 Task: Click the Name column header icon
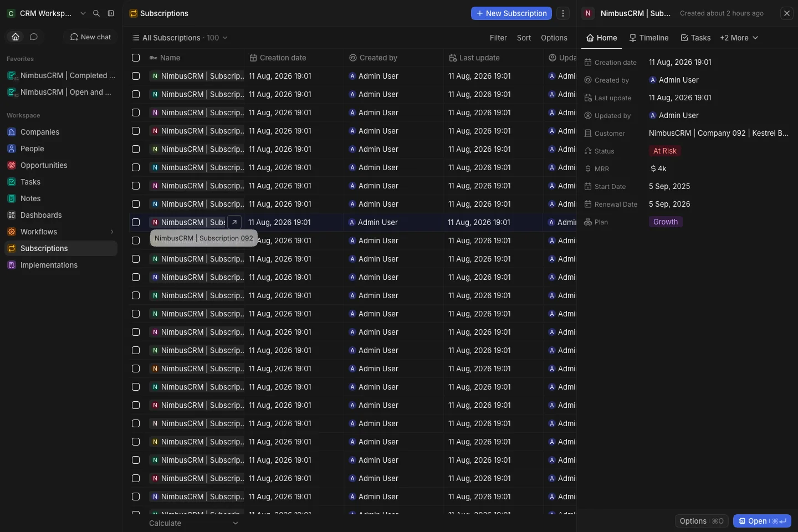coord(154,58)
